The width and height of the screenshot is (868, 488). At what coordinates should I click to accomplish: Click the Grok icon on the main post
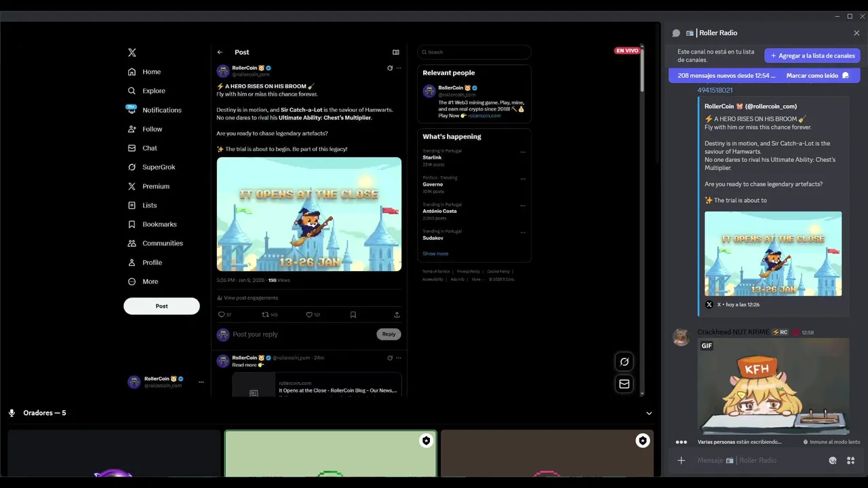(x=390, y=68)
